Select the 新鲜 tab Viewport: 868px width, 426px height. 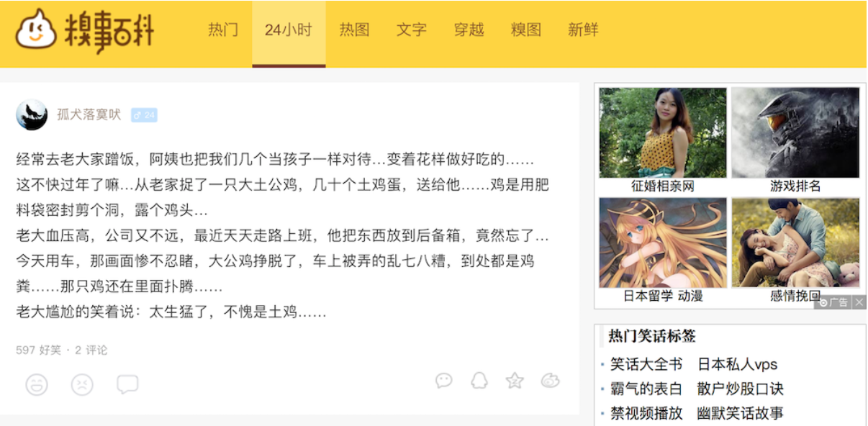coord(583,30)
